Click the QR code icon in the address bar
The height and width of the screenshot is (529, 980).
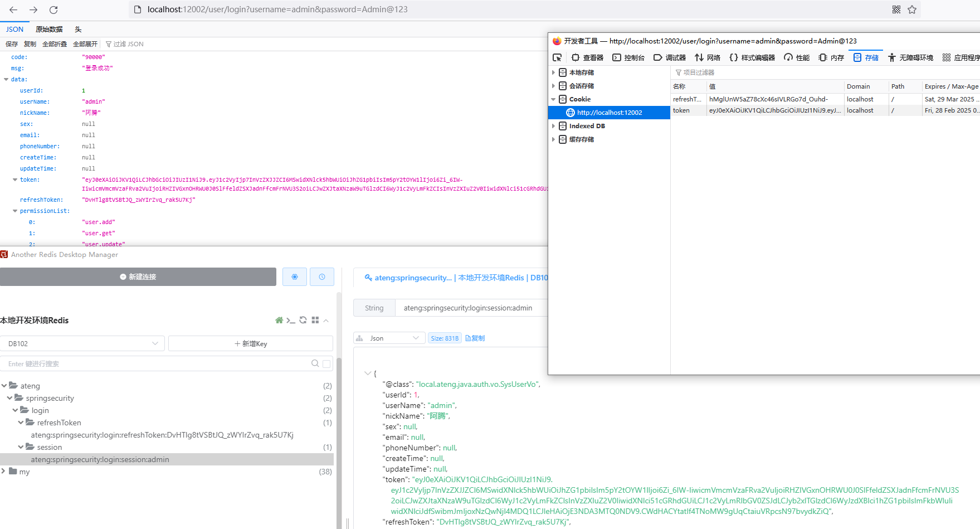tap(896, 9)
